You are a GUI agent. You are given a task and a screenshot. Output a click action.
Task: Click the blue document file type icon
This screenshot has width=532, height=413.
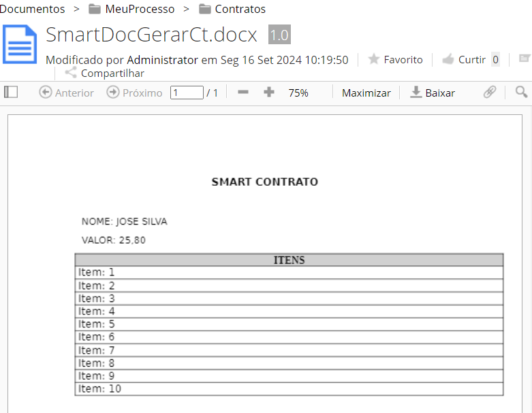click(20, 44)
